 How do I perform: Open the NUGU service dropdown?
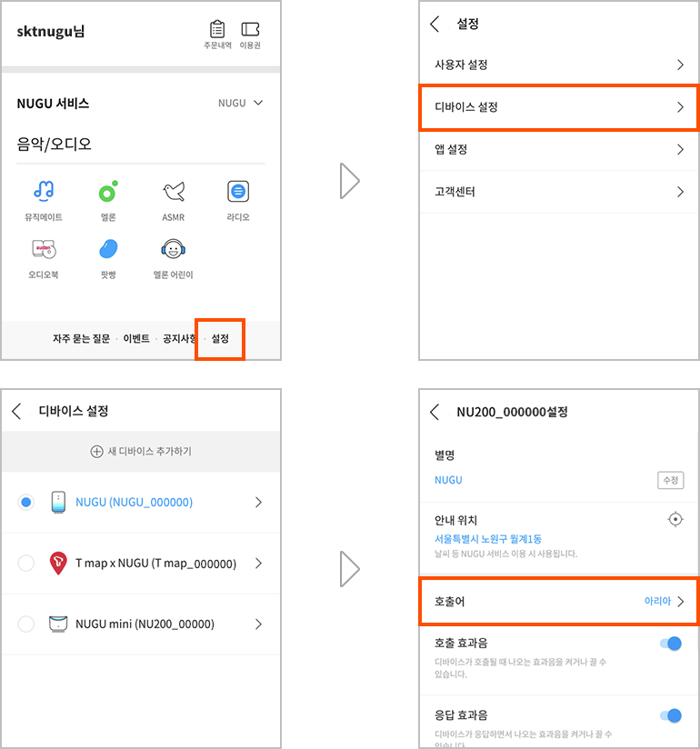pos(240,104)
